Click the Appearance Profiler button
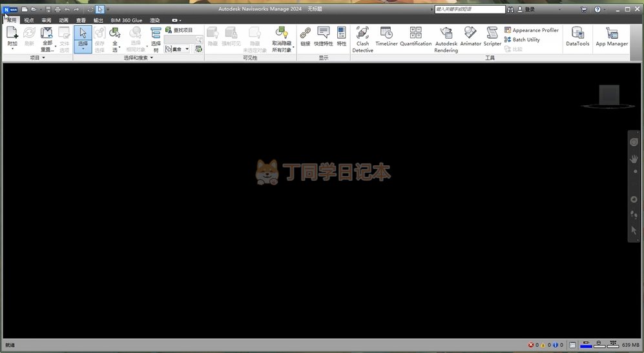 532,30
